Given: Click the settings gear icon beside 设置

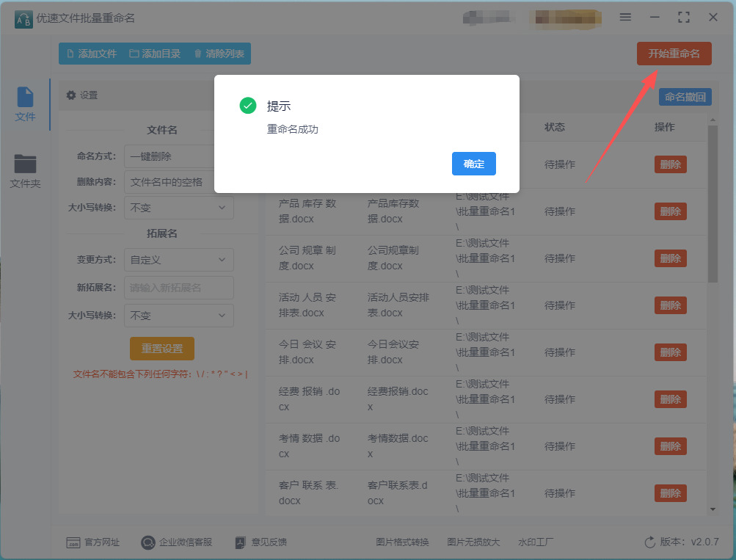Looking at the screenshot, I should (71, 95).
